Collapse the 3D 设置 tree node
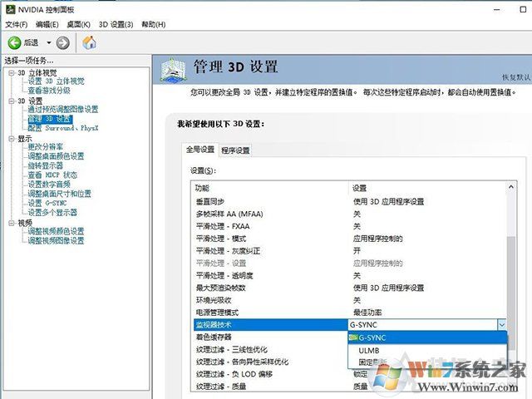The height and width of the screenshot is (399, 532). point(12,101)
